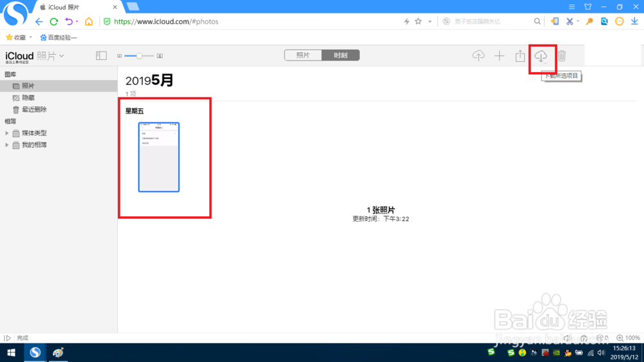Click the key password manager icon
Viewport: 644px width, 362px height.
[x=589, y=21]
